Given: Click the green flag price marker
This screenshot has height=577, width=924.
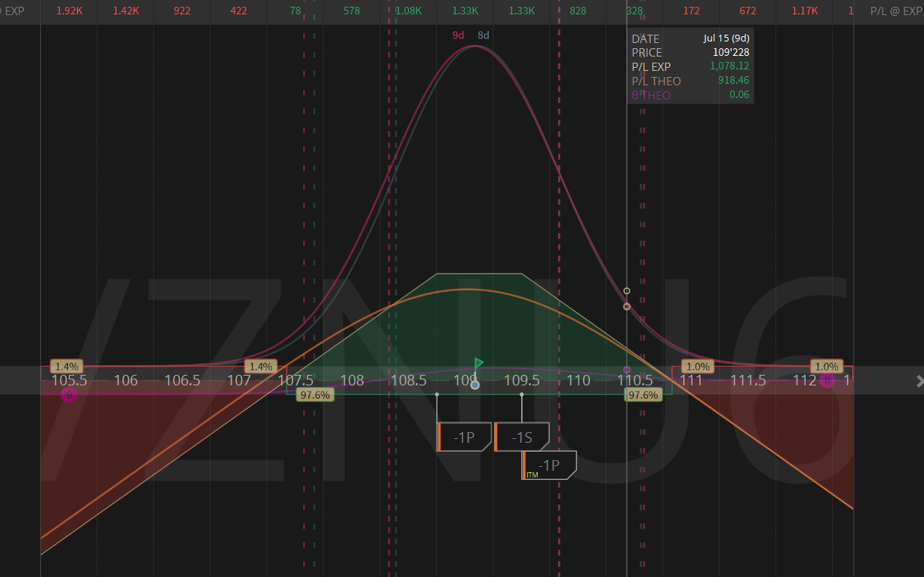Looking at the screenshot, I should point(479,364).
